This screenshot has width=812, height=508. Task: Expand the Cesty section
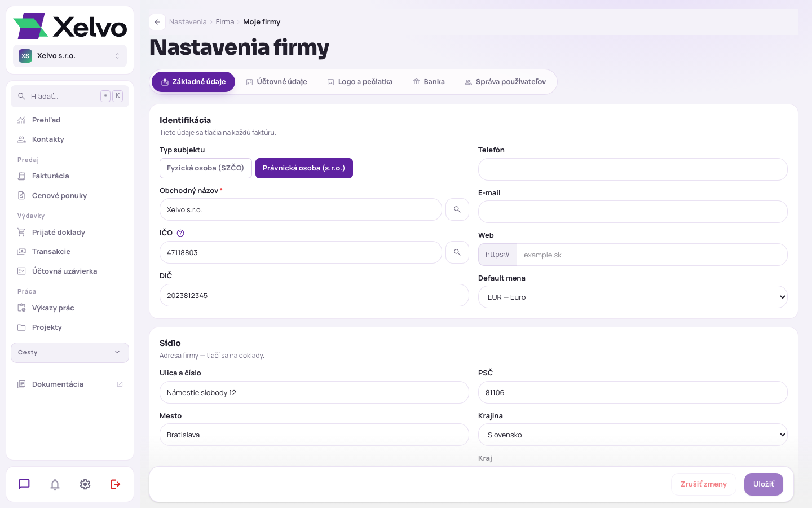[x=70, y=353]
